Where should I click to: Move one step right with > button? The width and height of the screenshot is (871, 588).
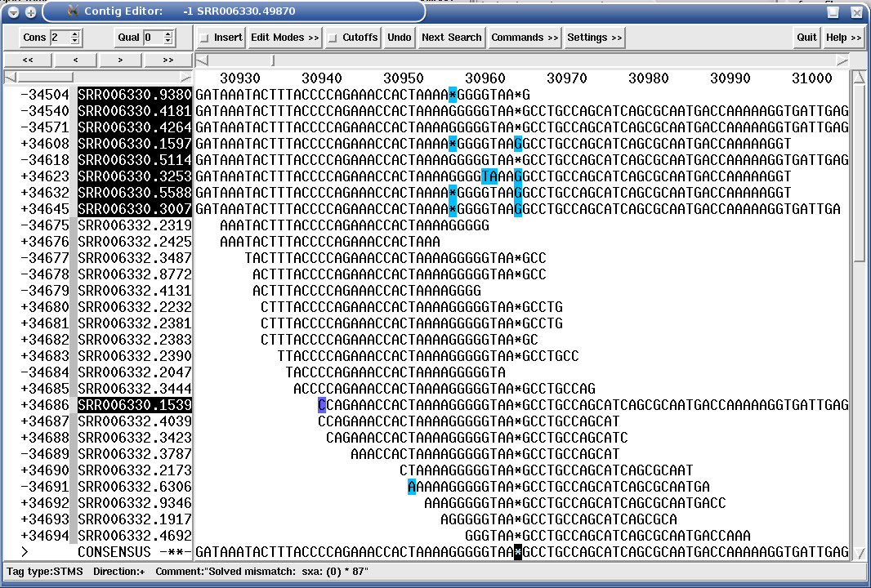[x=121, y=60]
